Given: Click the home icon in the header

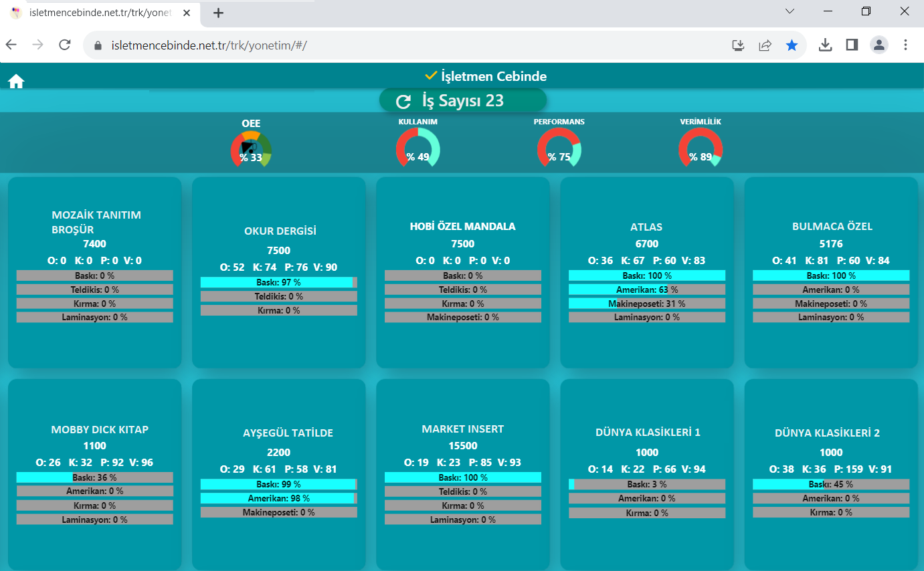Looking at the screenshot, I should point(16,82).
